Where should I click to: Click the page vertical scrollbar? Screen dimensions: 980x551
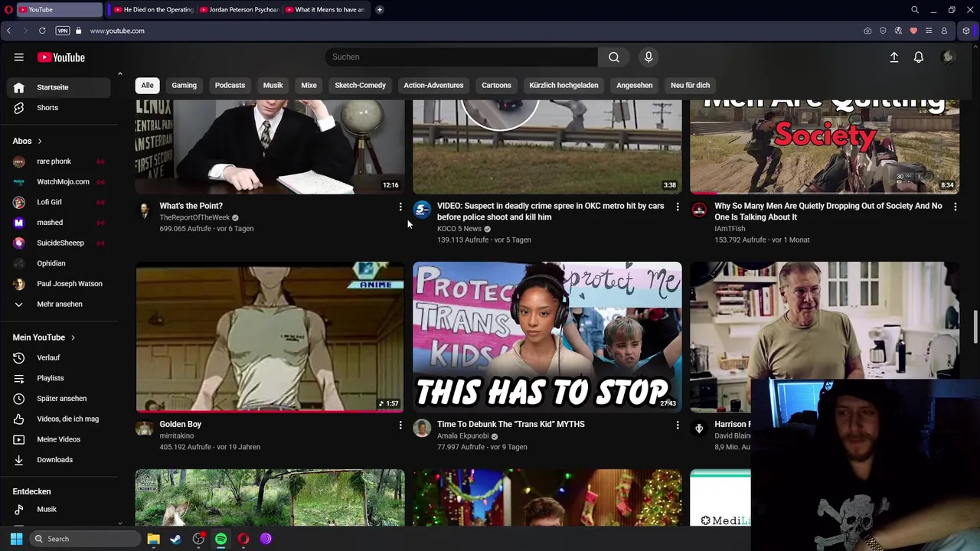[x=975, y=327]
